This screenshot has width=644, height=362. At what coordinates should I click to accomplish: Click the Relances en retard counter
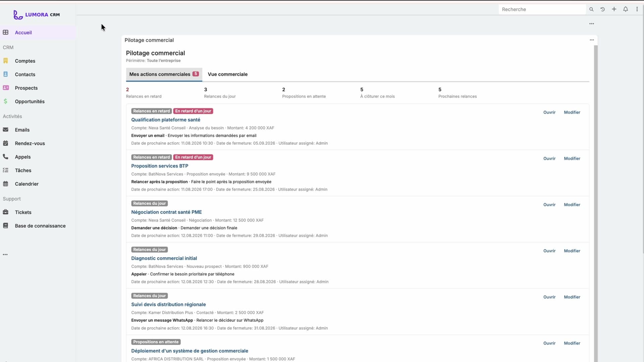[144, 93]
